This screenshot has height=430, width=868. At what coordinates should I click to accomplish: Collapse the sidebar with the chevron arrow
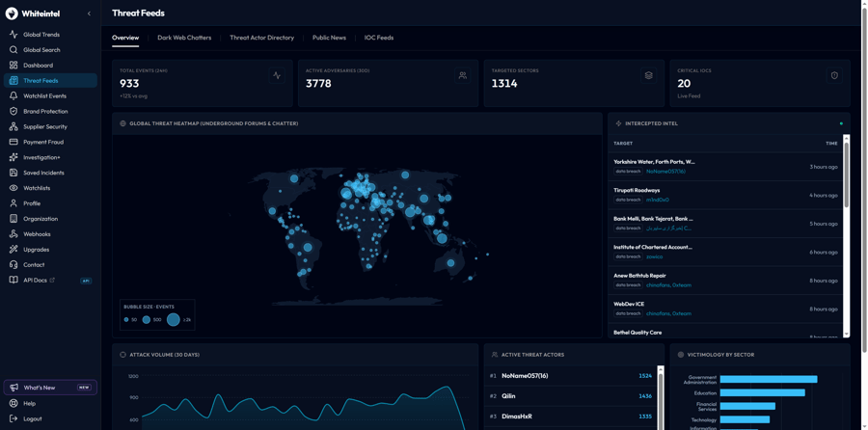click(89, 13)
